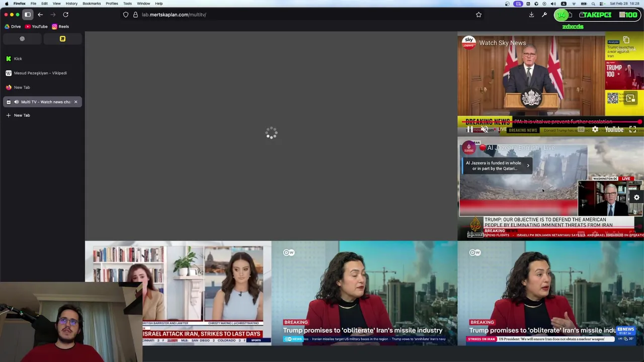Toggle captions on Sky News player
This screenshot has width=644, height=362.
[x=581, y=130]
